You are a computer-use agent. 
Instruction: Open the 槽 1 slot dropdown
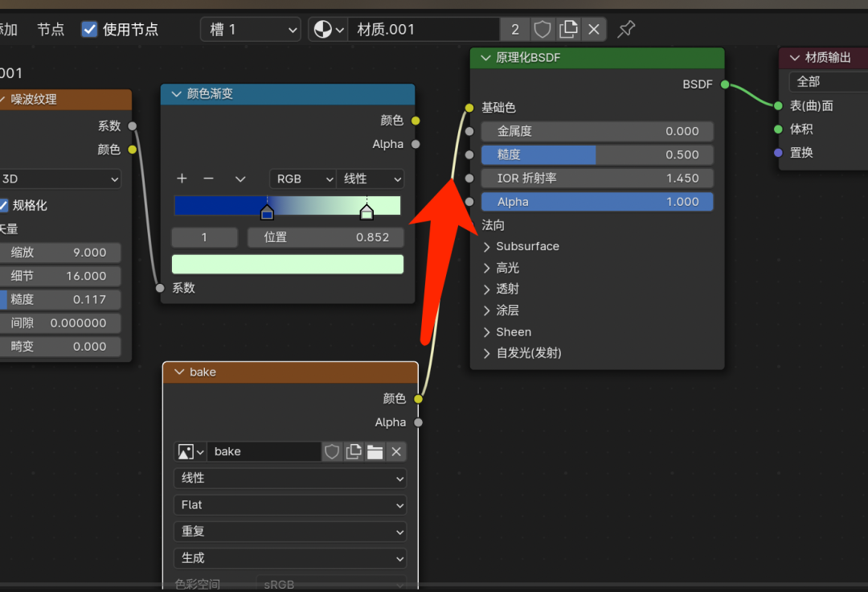[x=249, y=29]
